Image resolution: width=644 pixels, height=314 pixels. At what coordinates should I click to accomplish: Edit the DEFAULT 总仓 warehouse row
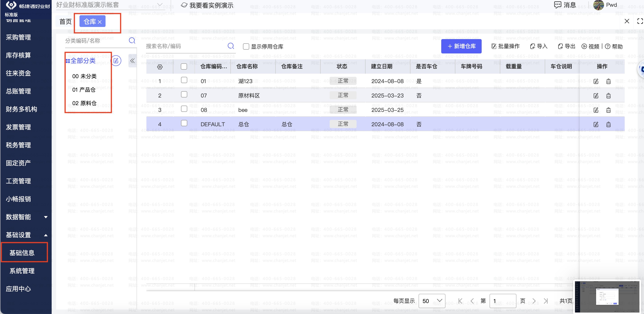(x=596, y=124)
